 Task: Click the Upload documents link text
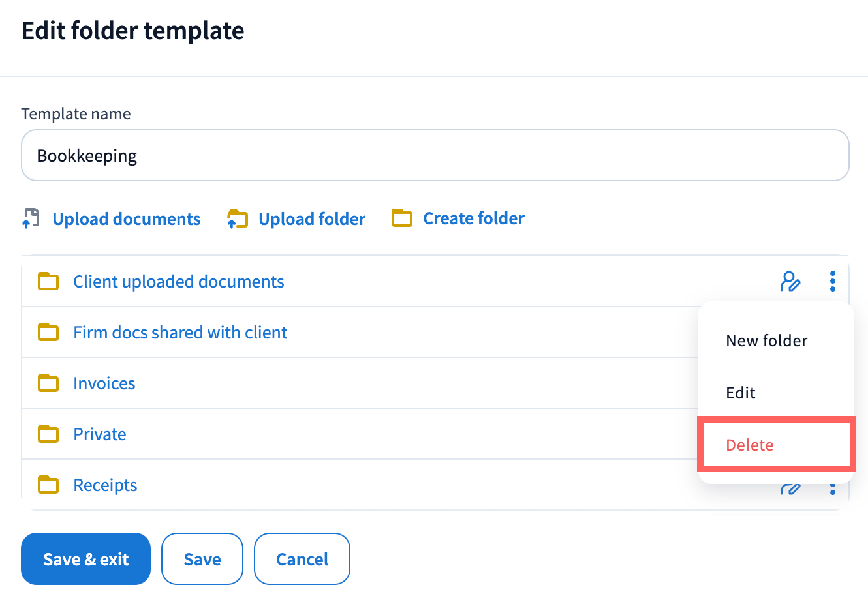(127, 219)
